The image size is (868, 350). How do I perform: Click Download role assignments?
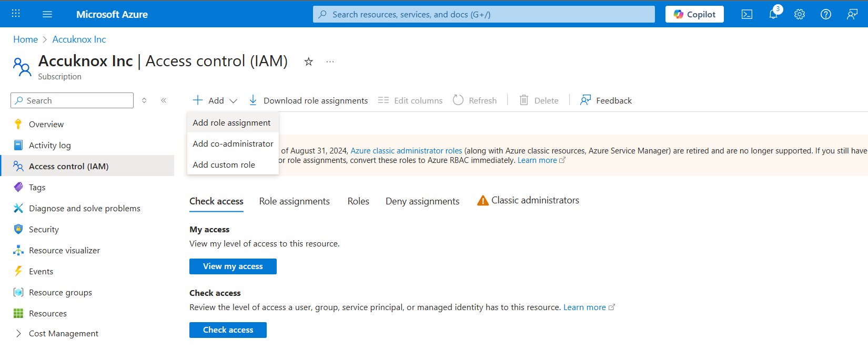click(x=308, y=100)
